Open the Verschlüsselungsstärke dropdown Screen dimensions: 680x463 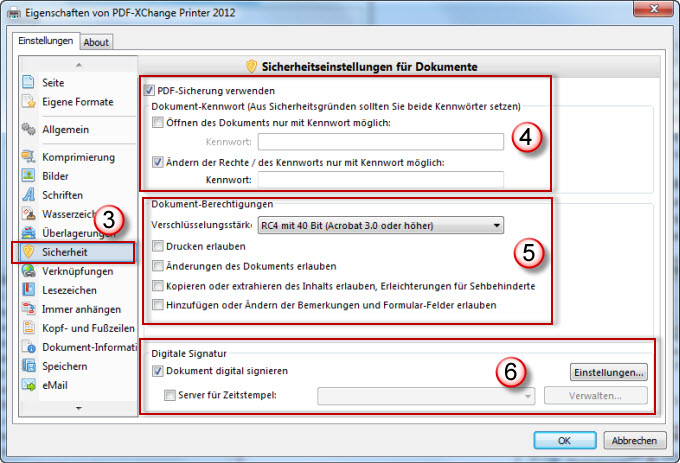[381, 225]
